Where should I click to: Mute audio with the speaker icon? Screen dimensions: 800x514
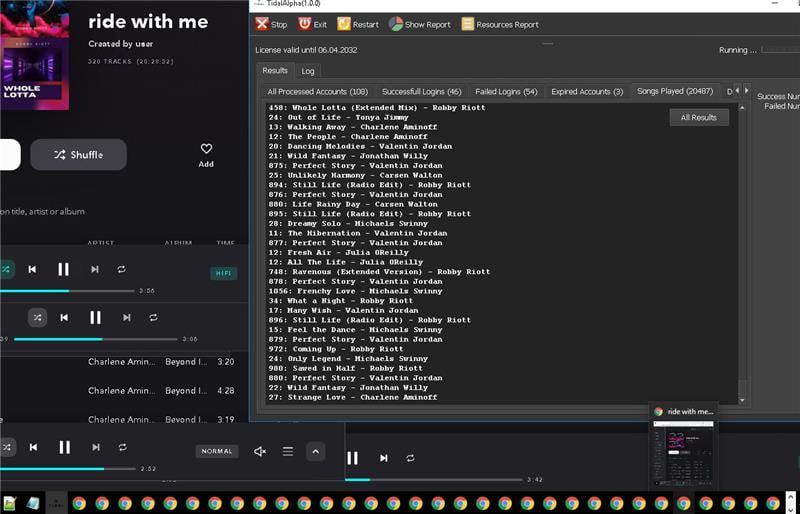click(260, 451)
